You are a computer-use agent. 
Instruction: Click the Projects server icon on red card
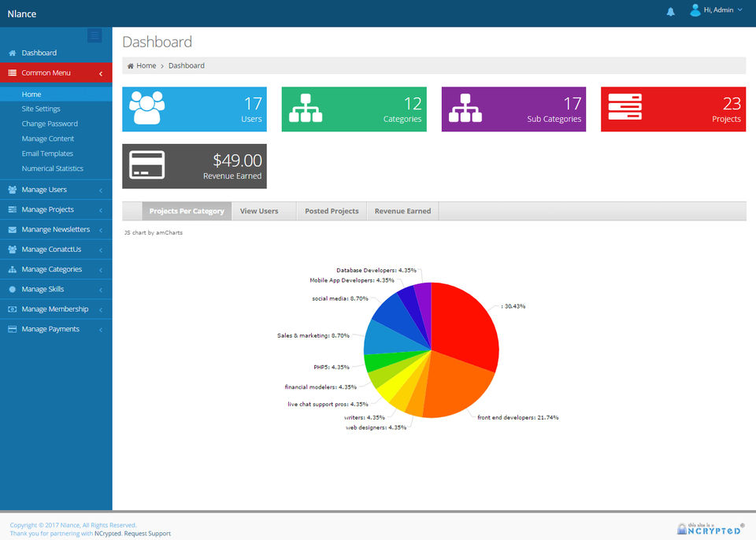(x=624, y=107)
